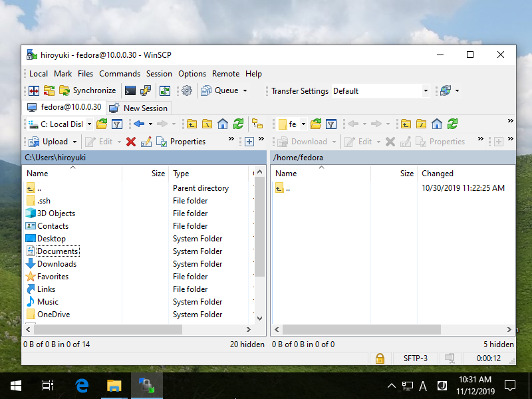Open the Remote menu
Image resolution: width=532 pixels, height=399 pixels.
tap(225, 74)
